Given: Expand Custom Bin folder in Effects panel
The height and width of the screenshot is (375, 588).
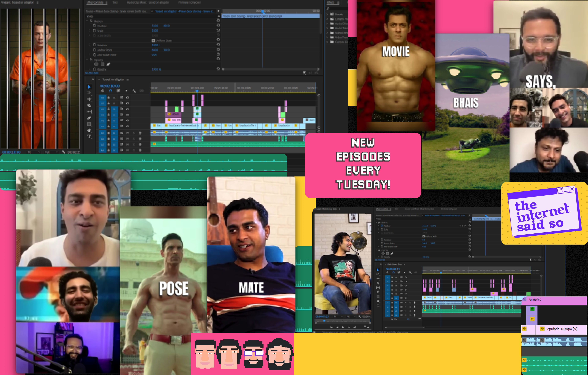Looking at the screenshot, I should [327, 42].
